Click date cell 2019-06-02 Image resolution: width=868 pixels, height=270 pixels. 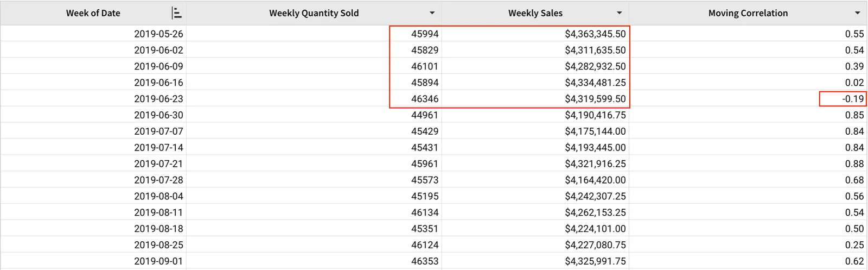pyautogui.click(x=93, y=50)
